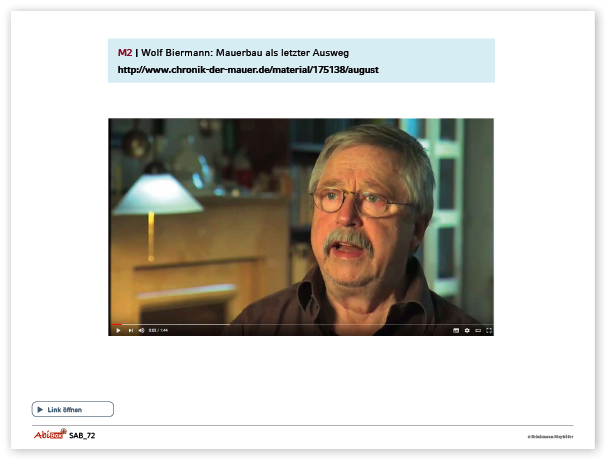This screenshot has width=609, height=463.
Task: Mute the video volume
Action: pyautogui.click(x=141, y=330)
